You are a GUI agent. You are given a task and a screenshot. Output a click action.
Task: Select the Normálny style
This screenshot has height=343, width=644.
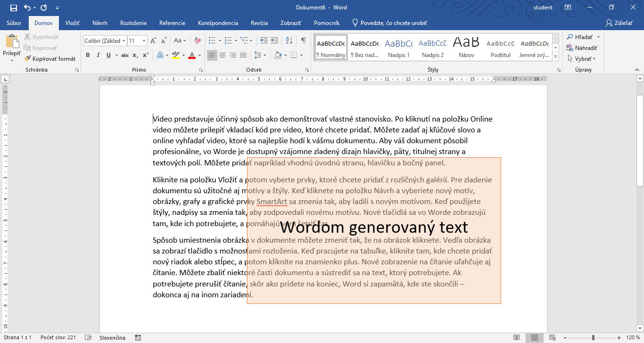pos(330,47)
